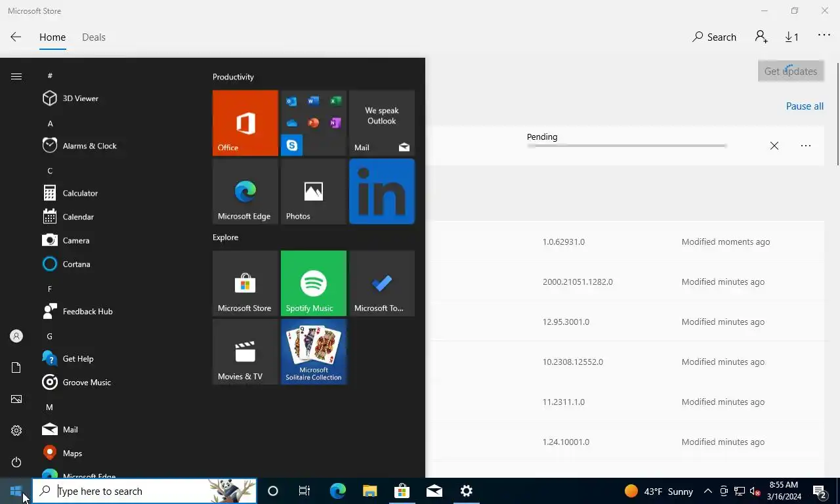Click the Microsoft Edge tile
This screenshot has width=840, height=504.
tap(245, 192)
